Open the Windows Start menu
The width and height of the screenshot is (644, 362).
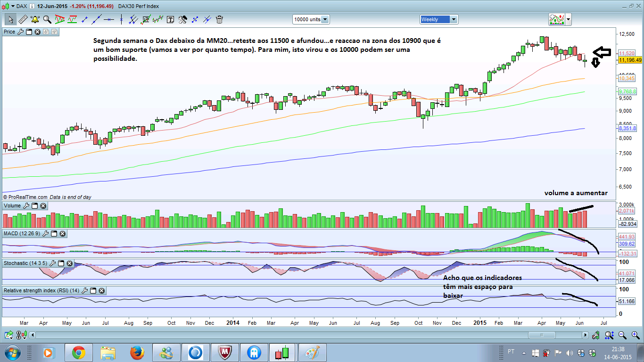12,353
